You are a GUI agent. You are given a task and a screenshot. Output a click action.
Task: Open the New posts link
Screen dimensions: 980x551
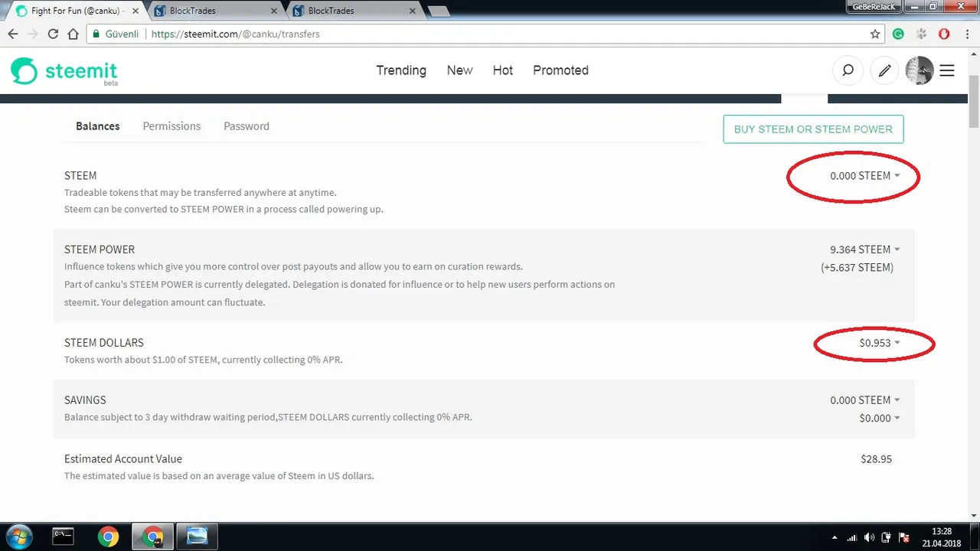coord(459,70)
